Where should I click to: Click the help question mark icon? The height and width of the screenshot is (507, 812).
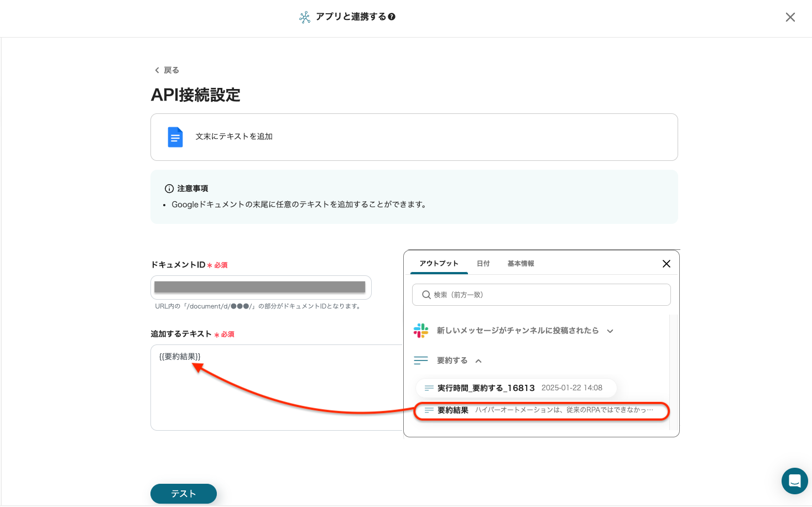tap(392, 17)
